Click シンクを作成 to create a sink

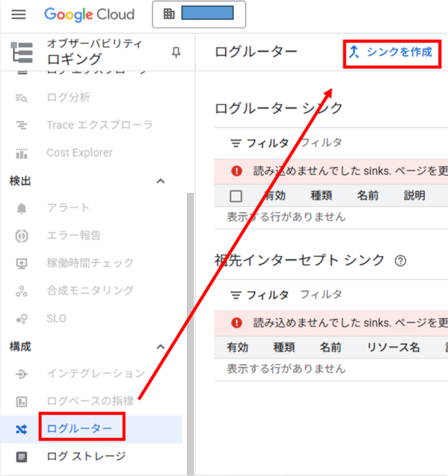pos(391,52)
